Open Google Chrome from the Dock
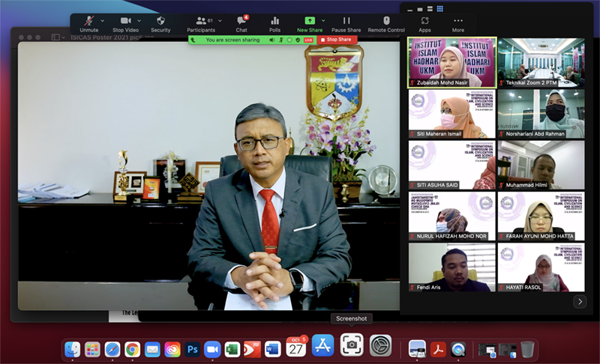This screenshot has width=600, height=364. (132, 348)
